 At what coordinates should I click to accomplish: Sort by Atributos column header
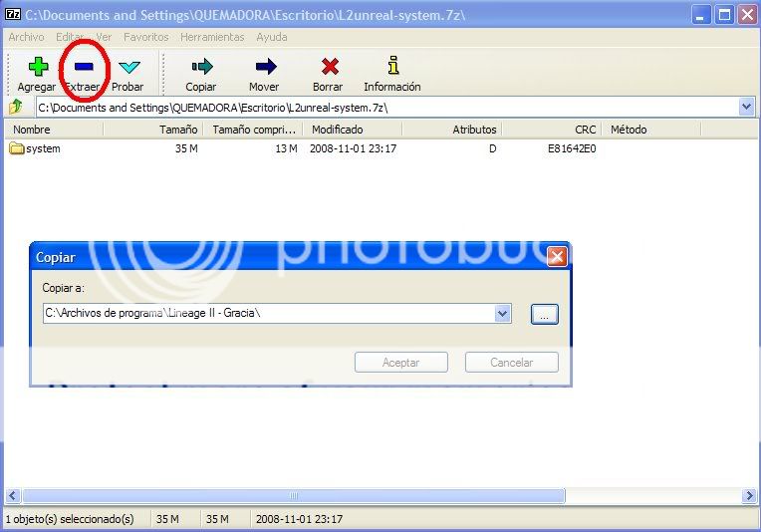[x=452, y=130]
